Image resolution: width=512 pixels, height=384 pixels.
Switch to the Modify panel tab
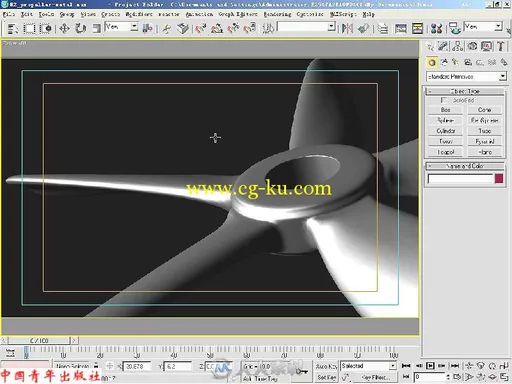point(443,46)
